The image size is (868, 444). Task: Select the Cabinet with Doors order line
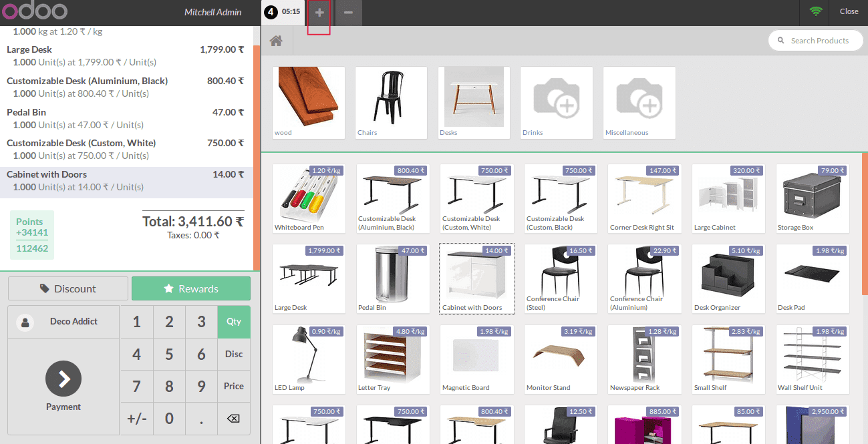(126, 182)
